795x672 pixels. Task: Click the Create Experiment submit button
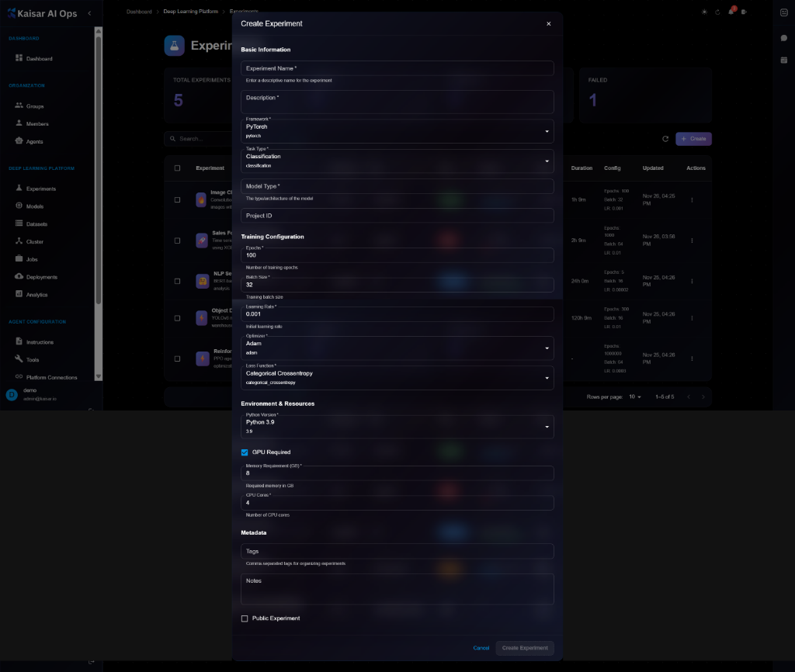(524, 648)
